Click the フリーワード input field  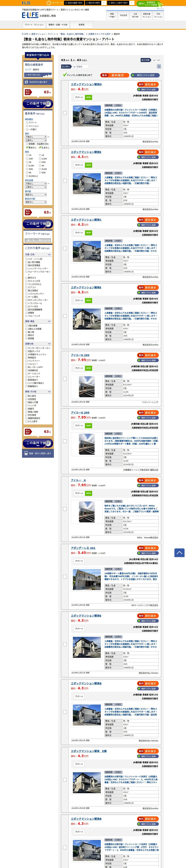pyautogui.click(x=38, y=240)
